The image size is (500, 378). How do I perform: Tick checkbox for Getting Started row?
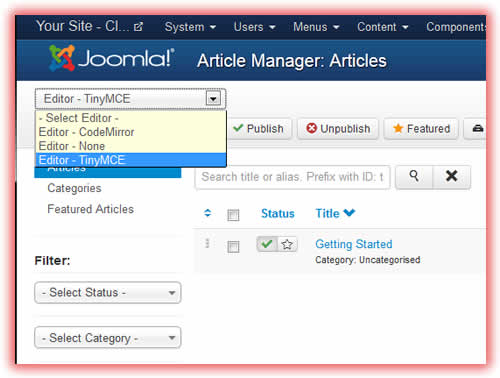233,247
